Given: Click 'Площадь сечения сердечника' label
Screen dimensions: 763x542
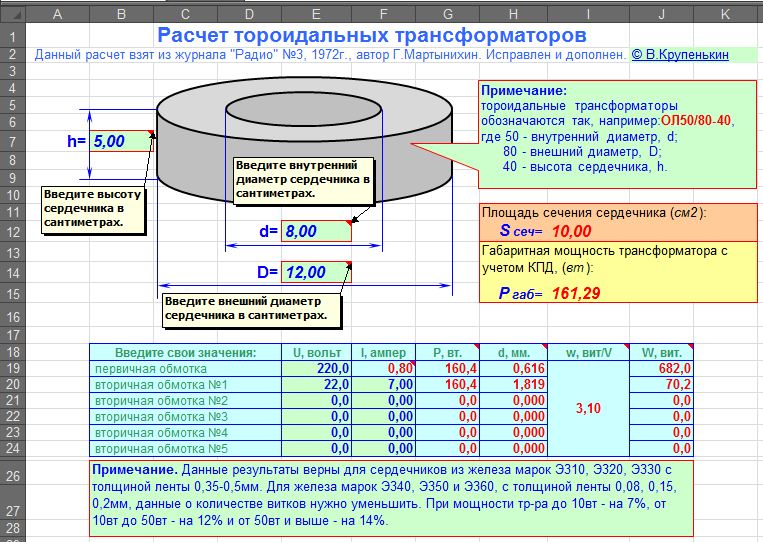Looking at the screenshot, I should 594,213.
